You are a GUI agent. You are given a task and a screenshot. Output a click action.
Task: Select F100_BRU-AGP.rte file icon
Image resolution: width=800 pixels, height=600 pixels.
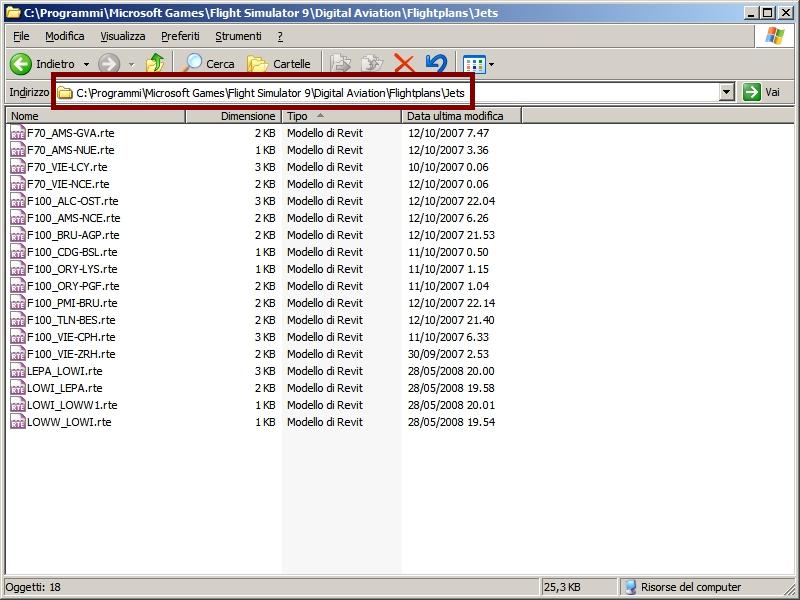pyautogui.click(x=18, y=235)
